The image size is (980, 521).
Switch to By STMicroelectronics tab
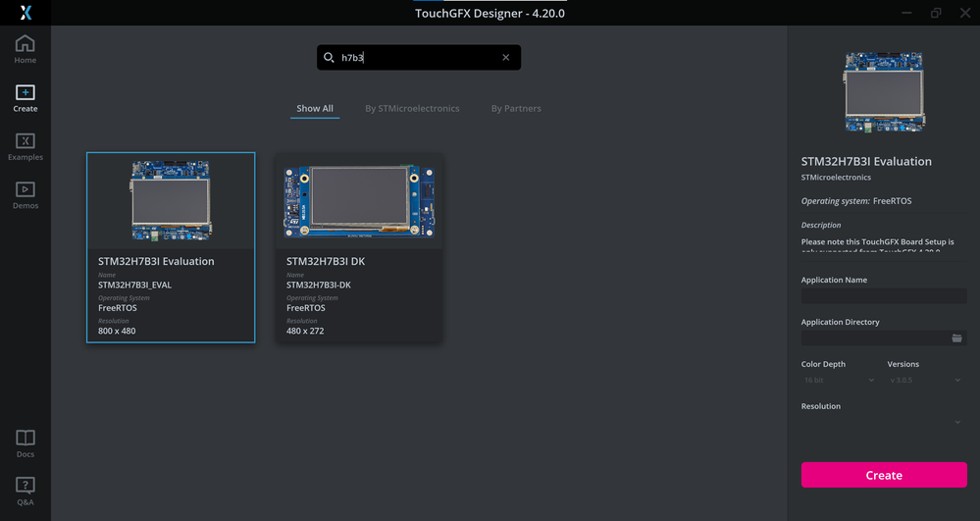(412, 109)
